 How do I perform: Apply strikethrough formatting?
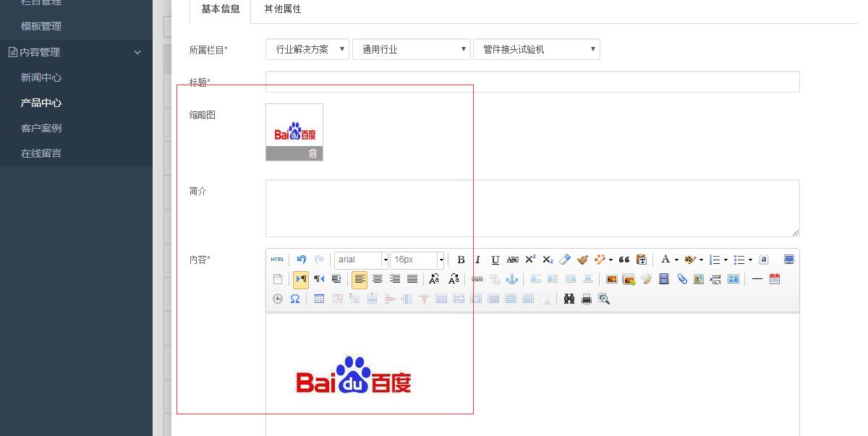click(513, 260)
